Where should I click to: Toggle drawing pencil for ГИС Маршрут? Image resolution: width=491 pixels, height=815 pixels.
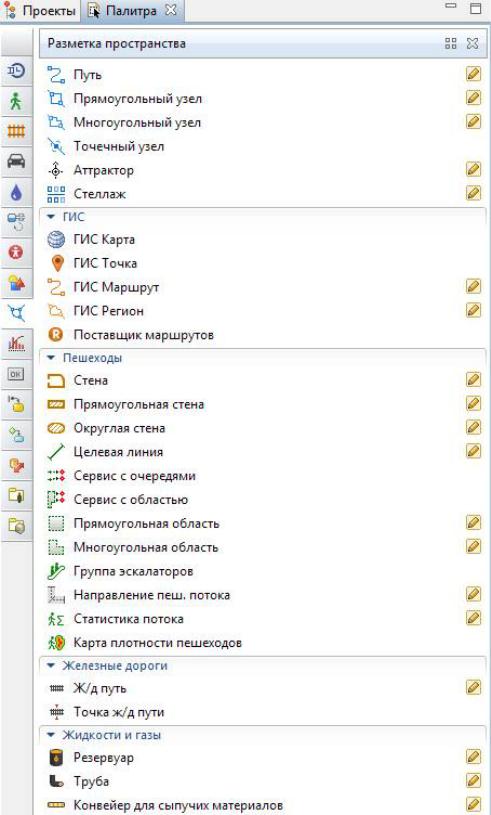(473, 286)
